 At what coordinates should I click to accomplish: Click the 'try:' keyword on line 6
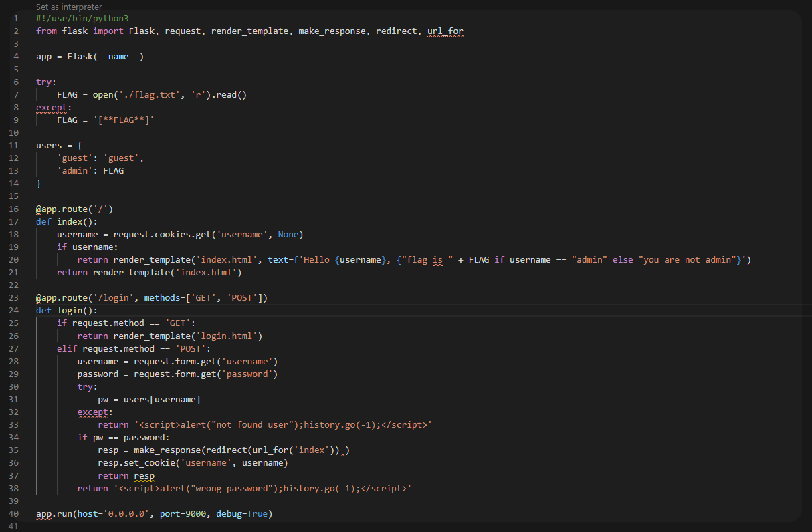[x=46, y=82]
